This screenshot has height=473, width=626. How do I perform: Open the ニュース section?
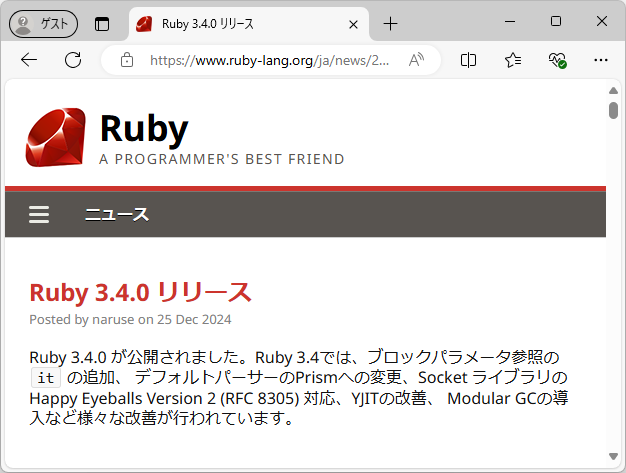[117, 215]
